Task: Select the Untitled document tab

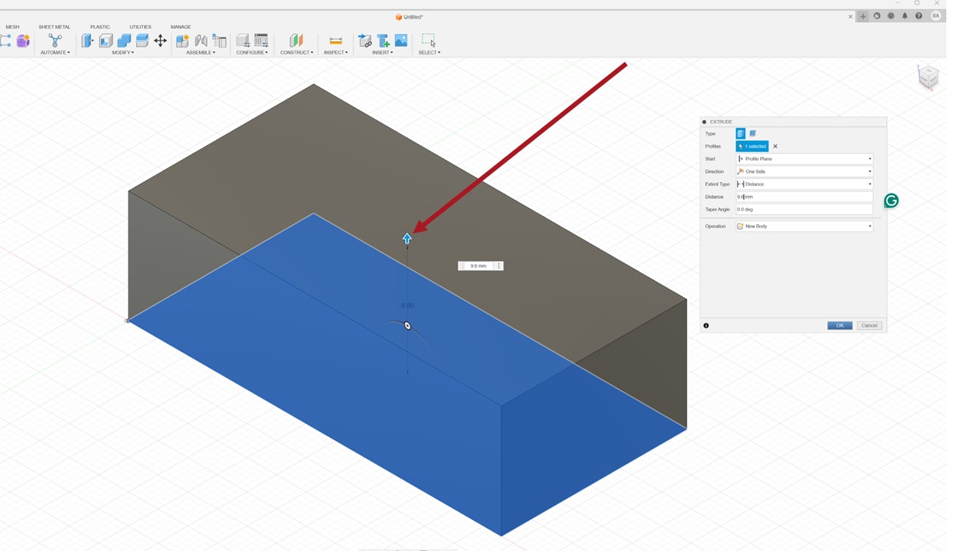Action: [410, 17]
